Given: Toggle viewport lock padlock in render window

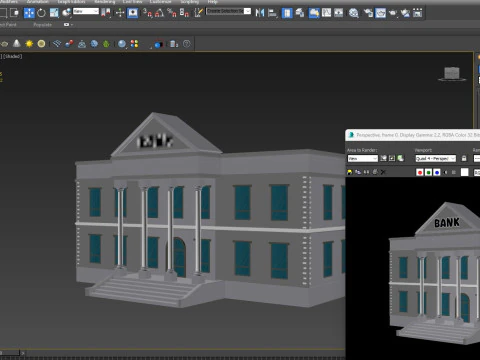Looking at the screenshot, I should [464, 158].
